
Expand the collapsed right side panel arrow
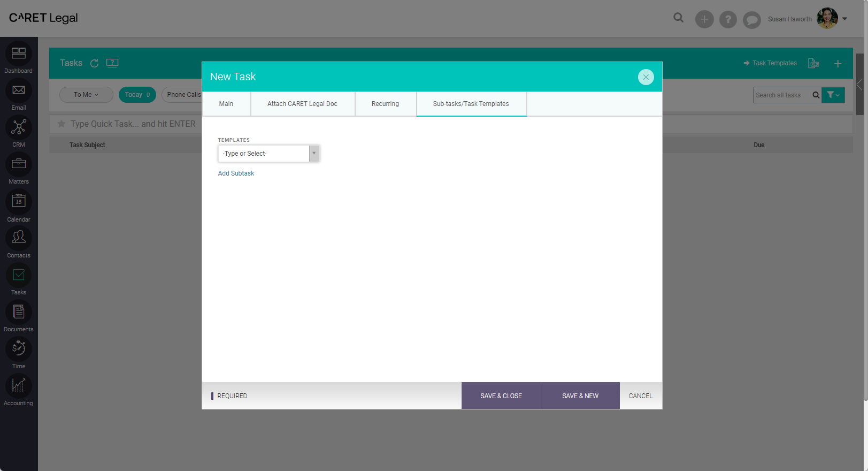coord(860,85)
